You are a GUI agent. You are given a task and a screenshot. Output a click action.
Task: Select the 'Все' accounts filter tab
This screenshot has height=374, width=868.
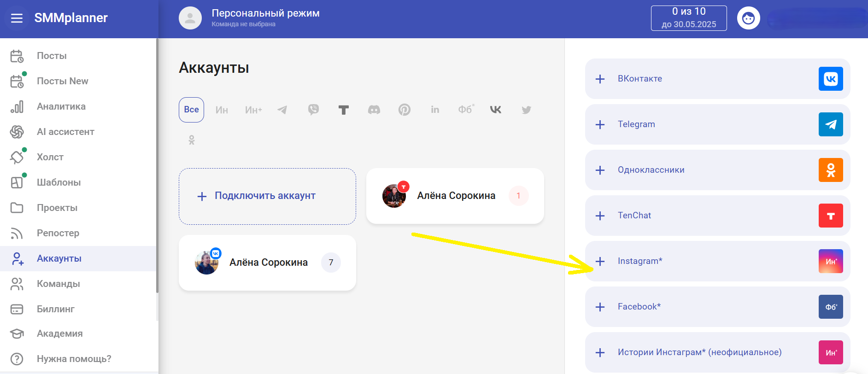191,110
